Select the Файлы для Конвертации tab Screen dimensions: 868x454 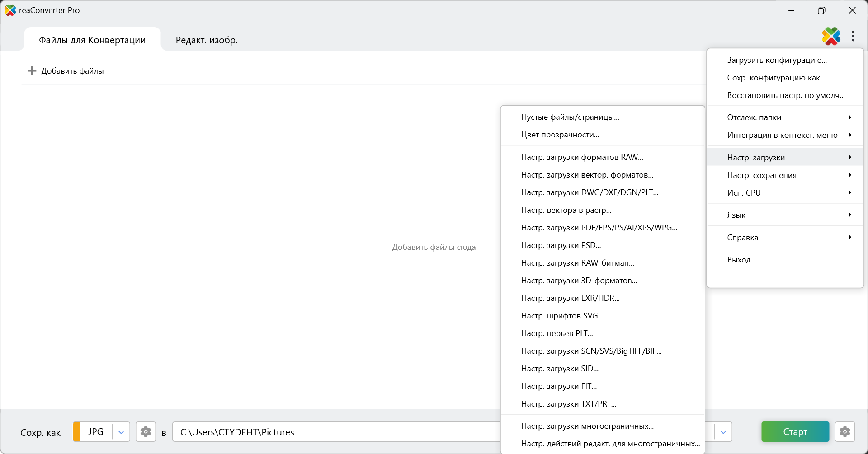click(x=92, y=40)
